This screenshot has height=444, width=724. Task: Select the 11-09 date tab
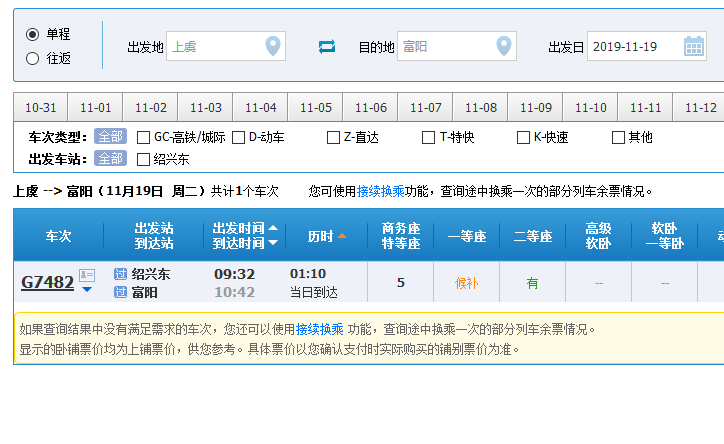[x=536, y=108]
